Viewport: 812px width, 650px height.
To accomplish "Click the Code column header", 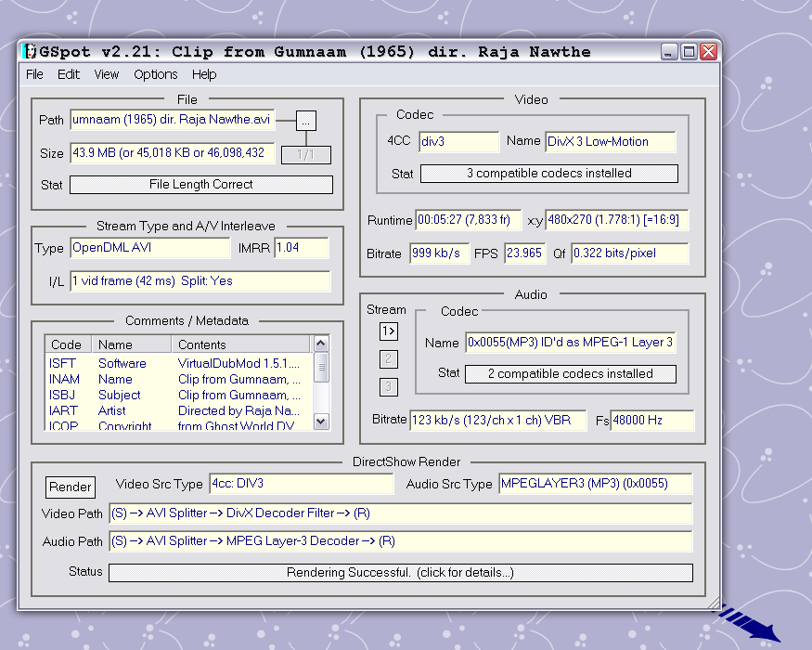I will 69,344.
